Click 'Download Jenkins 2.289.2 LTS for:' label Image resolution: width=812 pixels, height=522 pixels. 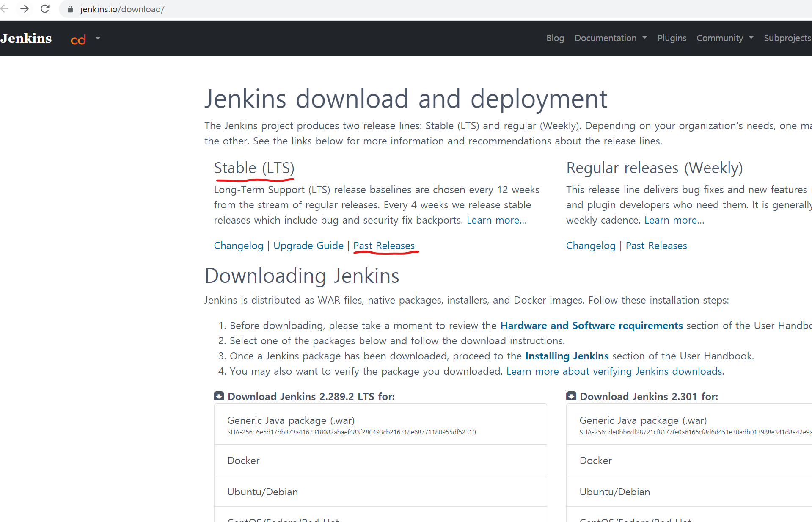point(311,397)
